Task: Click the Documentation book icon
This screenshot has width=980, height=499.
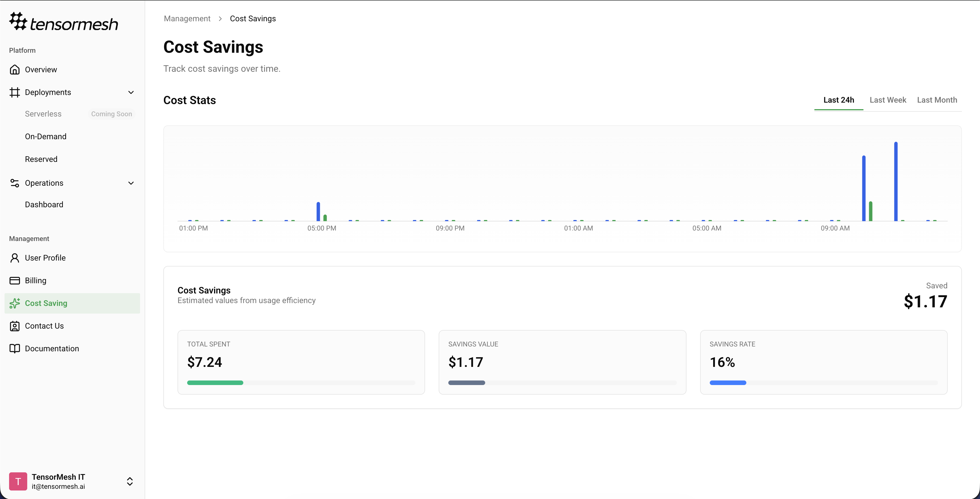Action: point(14,349)
